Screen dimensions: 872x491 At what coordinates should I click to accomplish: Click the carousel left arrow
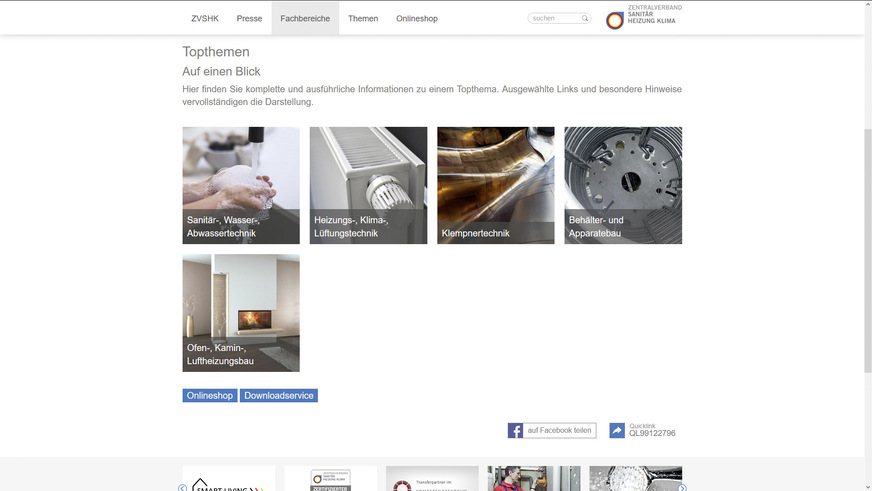tap(182, 487)
